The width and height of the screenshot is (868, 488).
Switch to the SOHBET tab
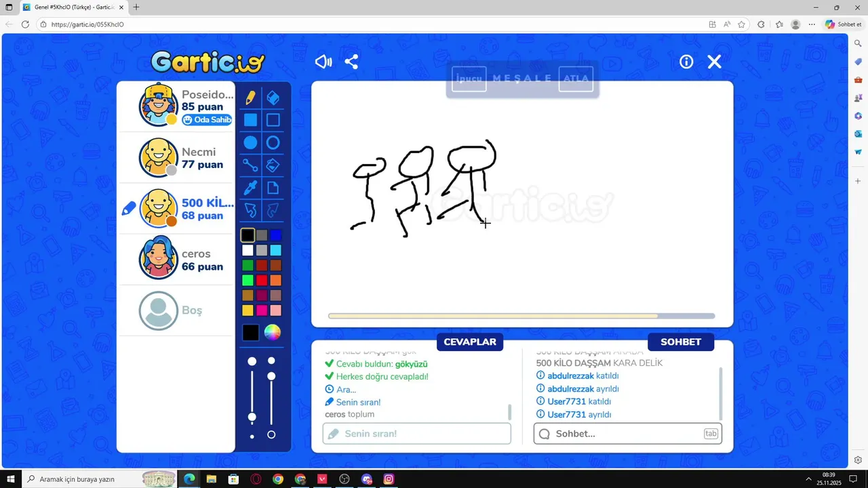(681, 342)
